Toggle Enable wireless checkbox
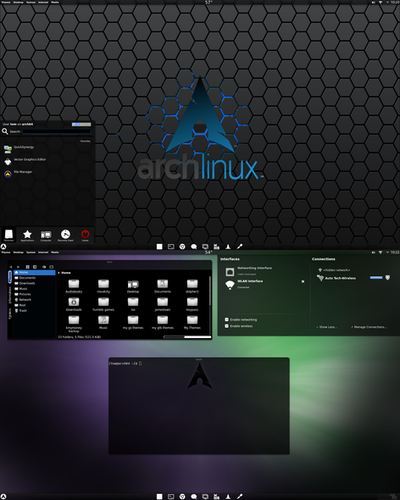The width and height of the screenshot is (400, 500). tap(227, 326)
